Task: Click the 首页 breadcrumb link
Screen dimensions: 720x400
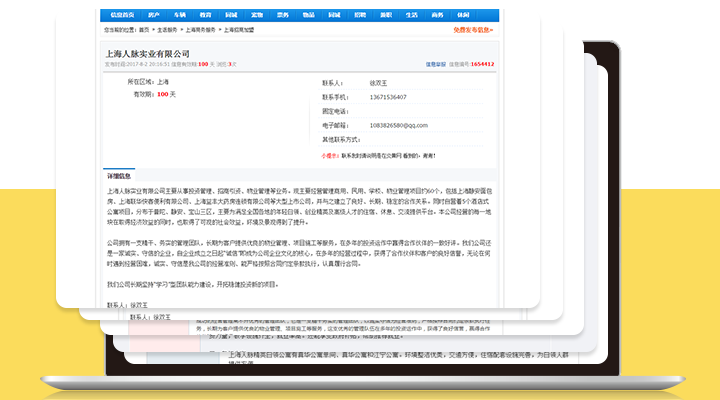Action: 144,30
